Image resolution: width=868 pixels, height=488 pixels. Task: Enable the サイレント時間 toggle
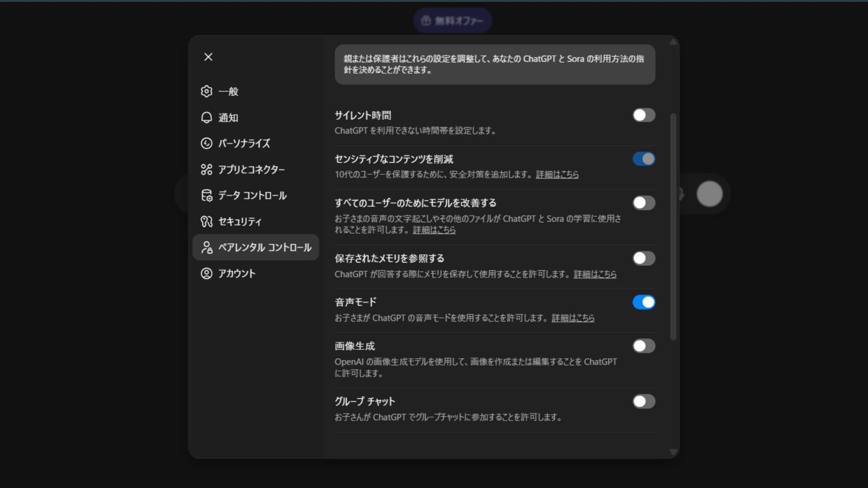click(644, 115)
